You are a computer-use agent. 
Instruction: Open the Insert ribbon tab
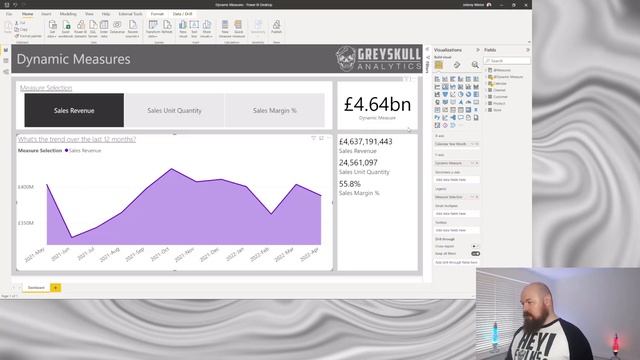click(46, 14)
